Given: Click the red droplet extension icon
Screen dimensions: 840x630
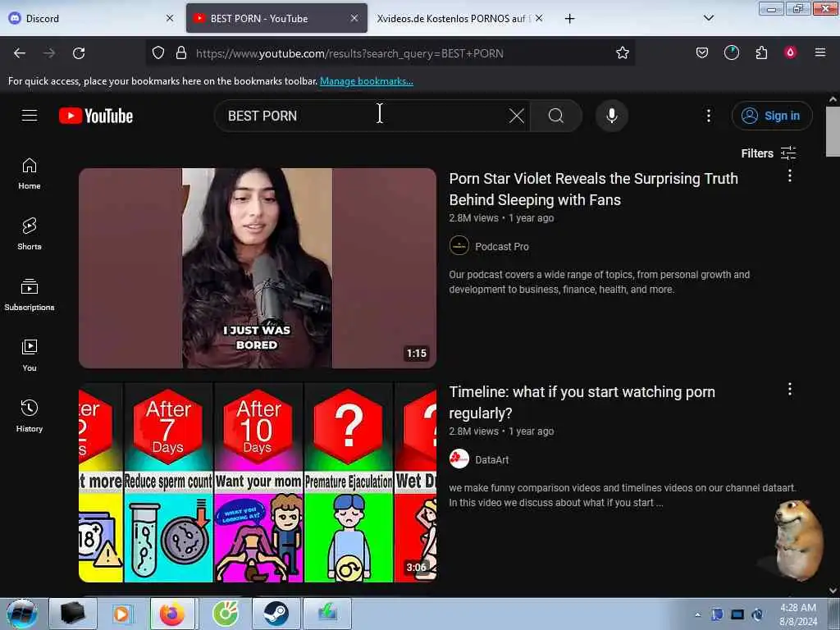Looking at the screenshot, I should tap(790, 53).
